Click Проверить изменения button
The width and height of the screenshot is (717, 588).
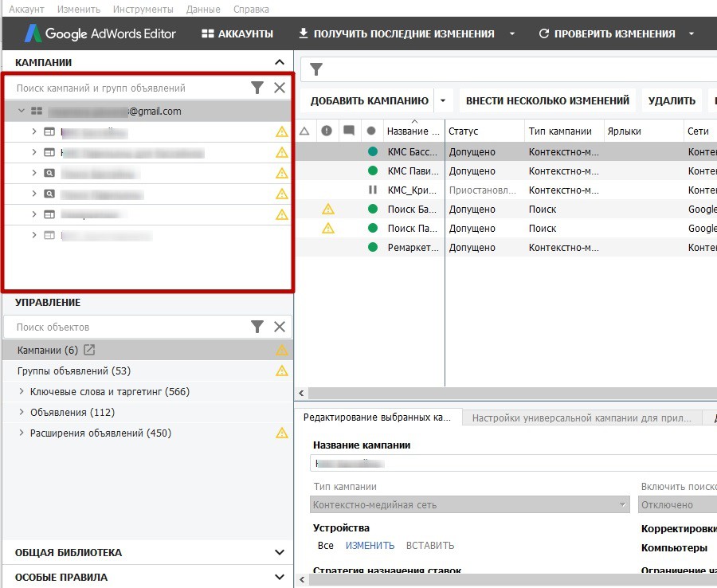click(x=607, y=33)
